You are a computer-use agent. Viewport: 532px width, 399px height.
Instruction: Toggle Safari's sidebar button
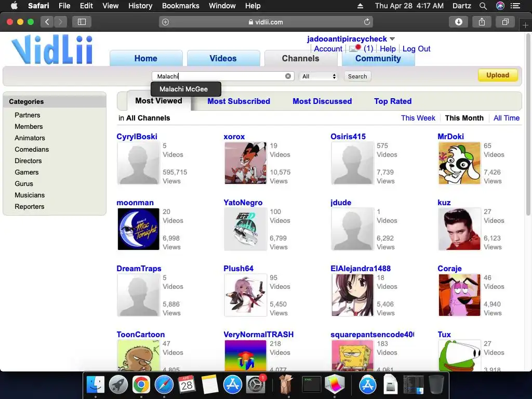tap(82, 22)
